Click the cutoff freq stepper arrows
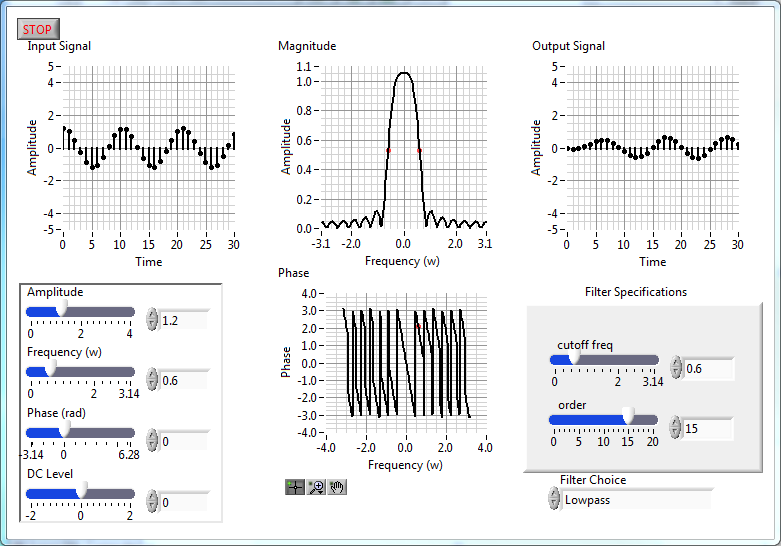The image size is (781, 546). 676,368
